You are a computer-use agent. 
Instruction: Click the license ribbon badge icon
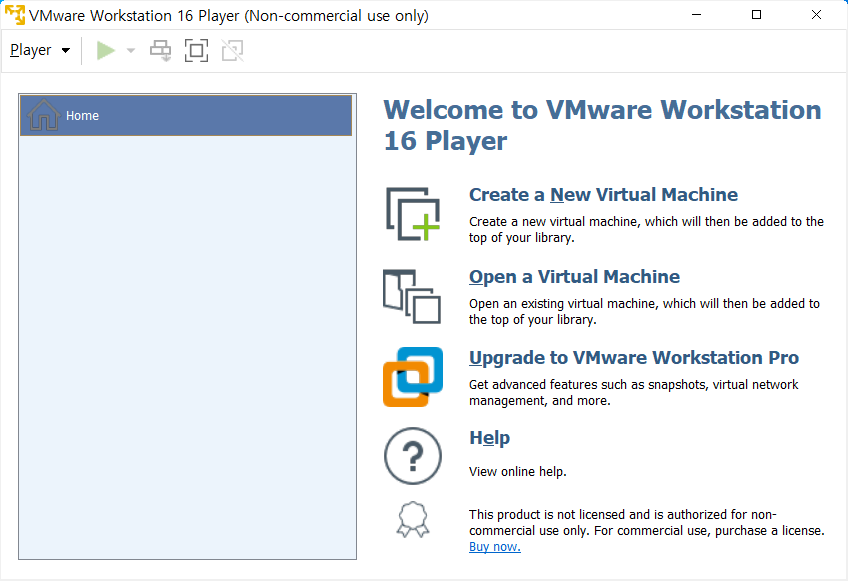pyautogui.click(x=413, y=519)
